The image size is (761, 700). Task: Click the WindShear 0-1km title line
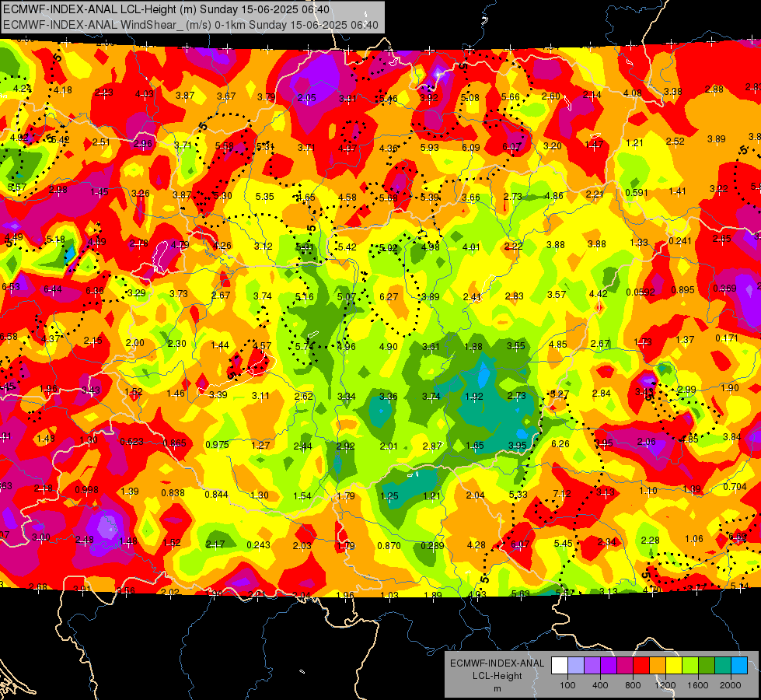click(190, 25)
